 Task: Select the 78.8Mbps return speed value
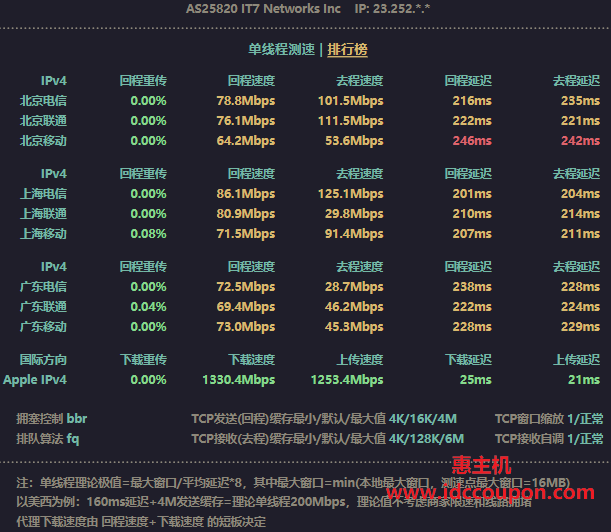246,101
